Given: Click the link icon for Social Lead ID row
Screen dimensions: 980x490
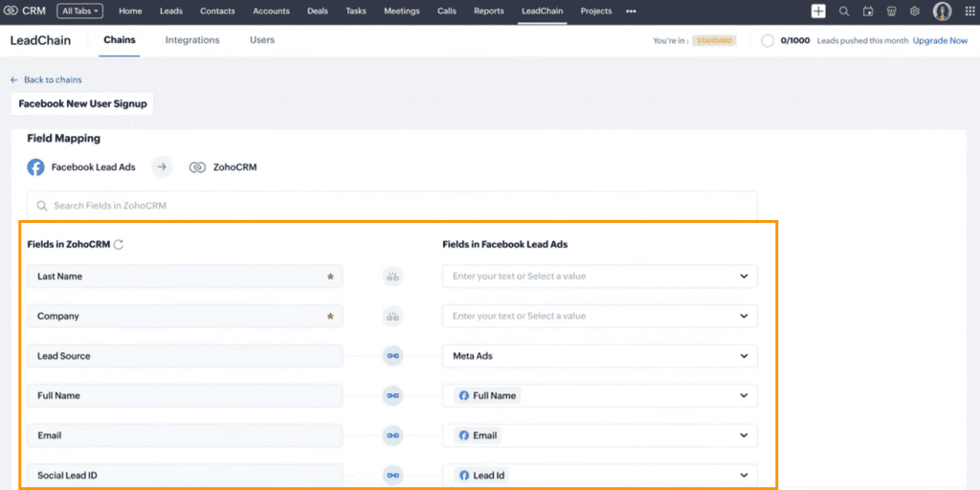Looking at the screenshot, I should click(392, 476).
